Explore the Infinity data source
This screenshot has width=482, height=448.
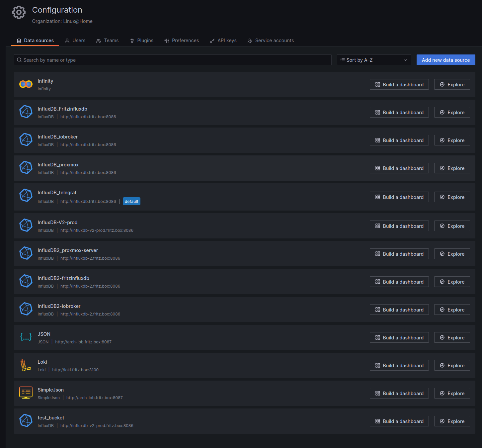(x=452, y=84)
